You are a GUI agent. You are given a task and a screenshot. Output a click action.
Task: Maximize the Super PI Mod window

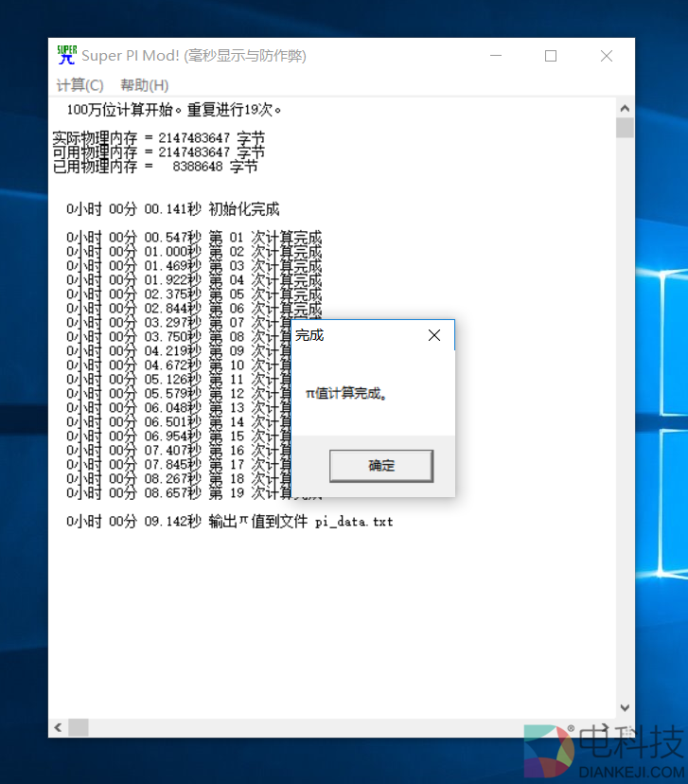(551, 56)
